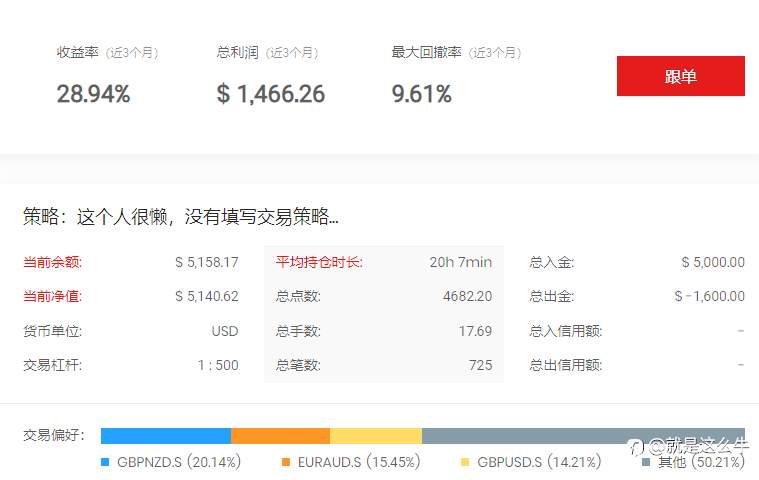Screen dimensions: 759x480
Task: Click the 当前净值 label
Action: point(53,296)
